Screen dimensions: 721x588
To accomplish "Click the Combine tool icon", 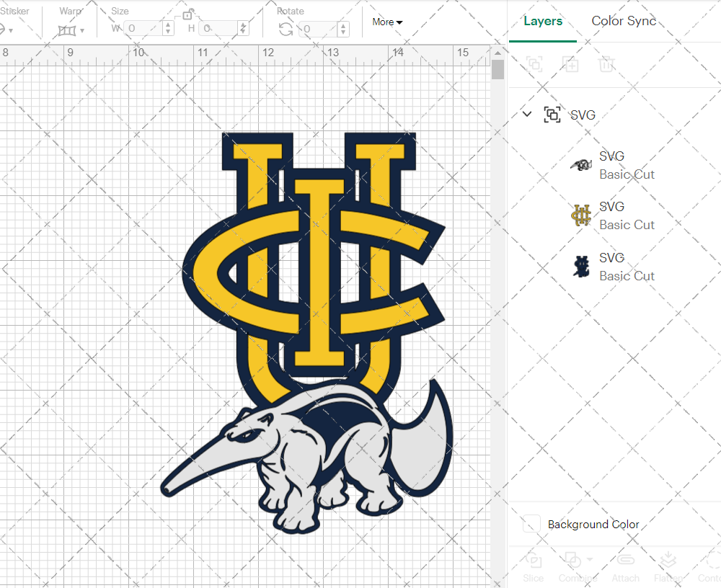I will pyautogui.click(x=572, y=561).
